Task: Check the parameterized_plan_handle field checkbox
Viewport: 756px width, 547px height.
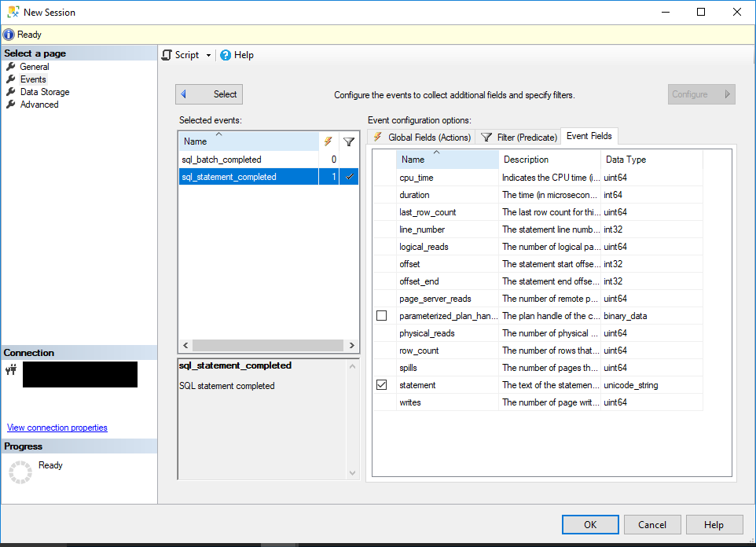Action: pyautogui.click(x=382, y=315)
